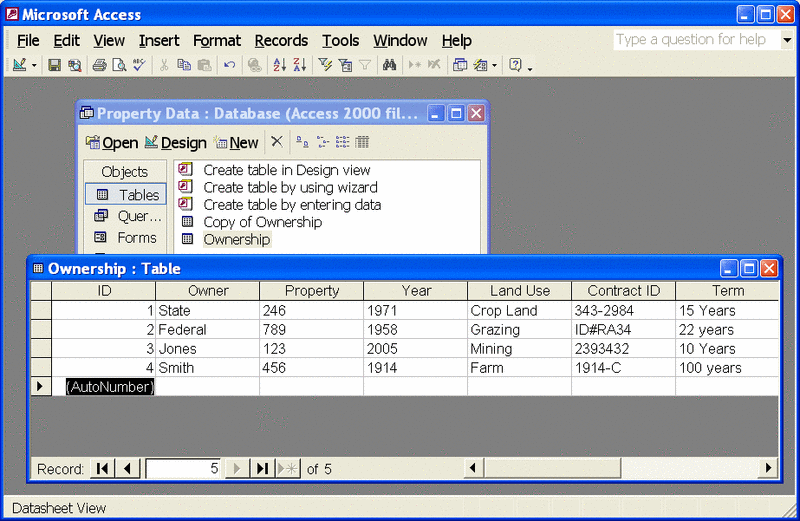Click the New Object AutoForm icon
This screenshot has height=521, width=800.
(480, 65)
